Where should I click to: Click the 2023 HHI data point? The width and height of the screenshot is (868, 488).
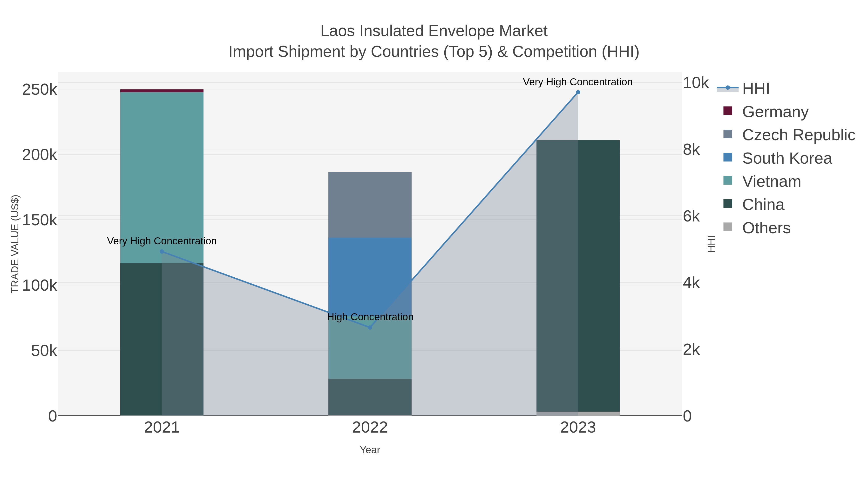(578, 92)
